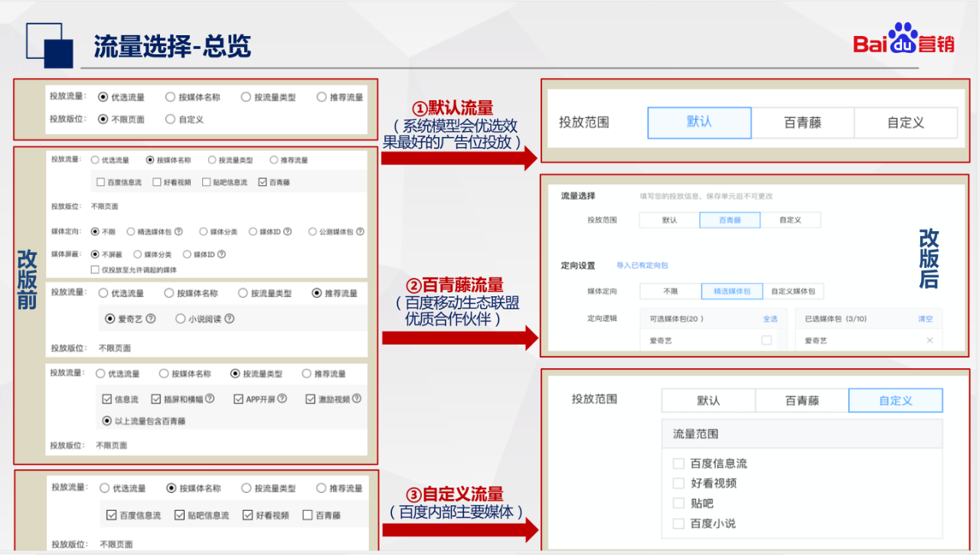Viewport: 980px width, 555px height.
Task: Open the 导入已有定向包 link
Action: (x=642, y=266)
